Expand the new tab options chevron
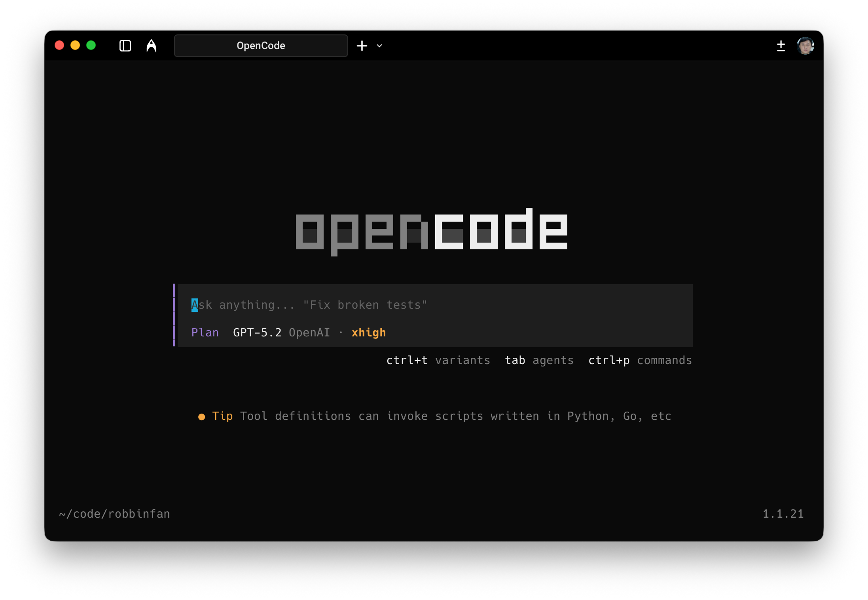This screenshot has width=868, height=600. pos(379,46)
